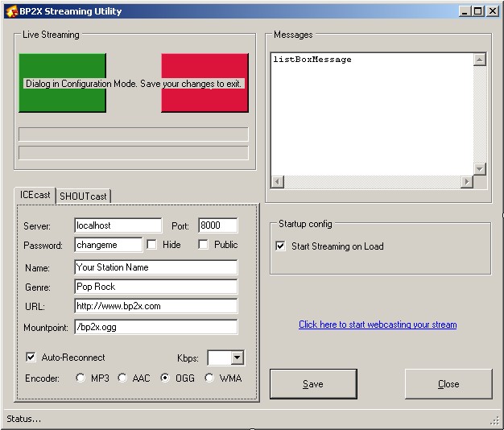
Task: Click the upper progress bar in Live Streaming
Action: [134, 134]
